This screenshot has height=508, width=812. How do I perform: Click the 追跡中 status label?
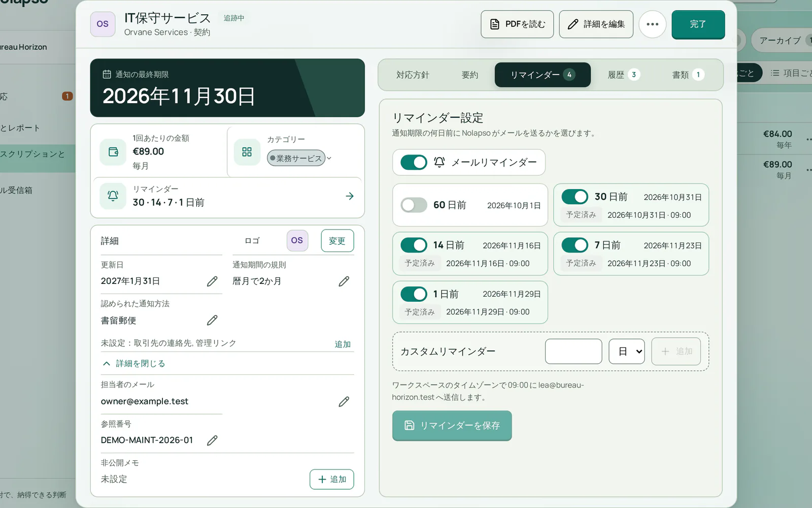tap(234, 18)
